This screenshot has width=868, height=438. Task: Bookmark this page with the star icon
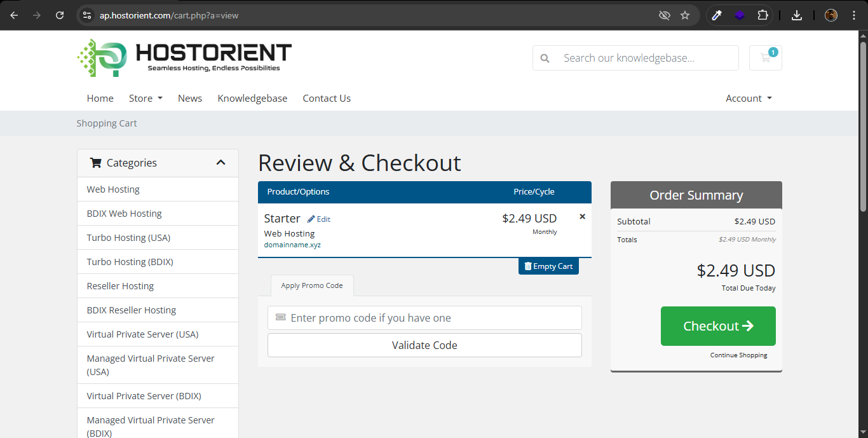point(685,15)
